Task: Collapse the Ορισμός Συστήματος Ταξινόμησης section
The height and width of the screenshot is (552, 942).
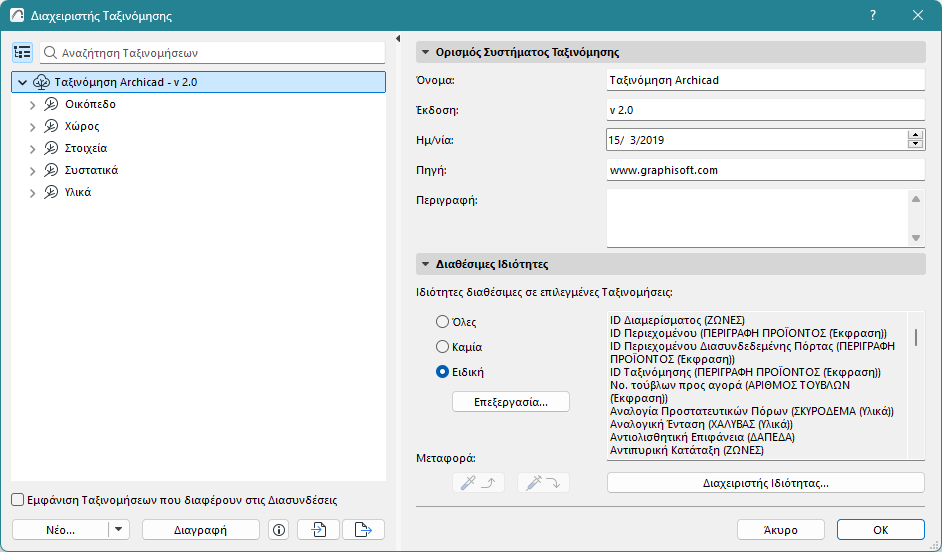Action: (x=425, y=52)
